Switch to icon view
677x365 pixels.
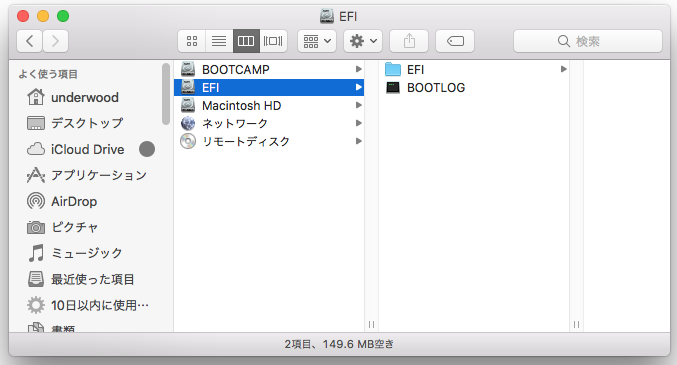[x=192, y=41]
